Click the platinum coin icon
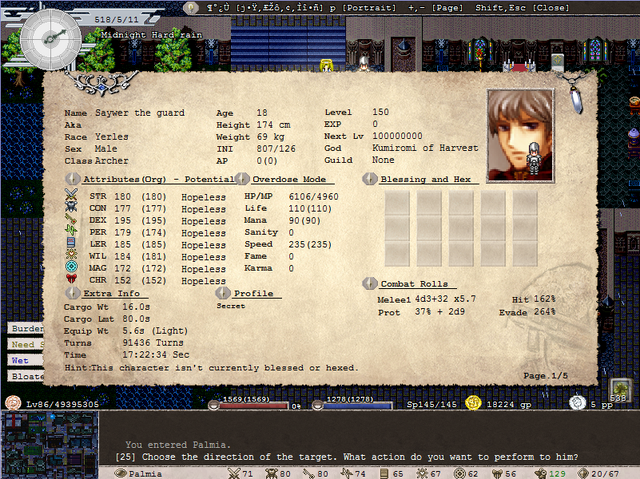This screenshot has height=479, width=640. [577, 403]
